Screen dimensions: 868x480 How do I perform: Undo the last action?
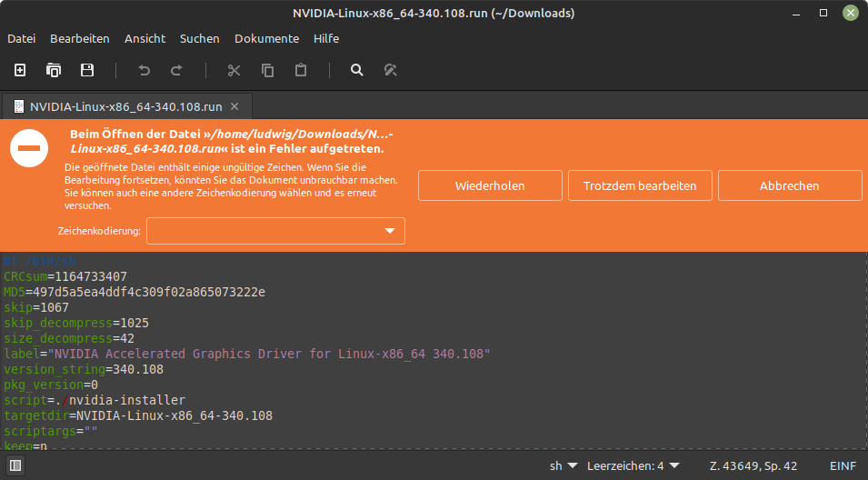[x=144, y=70]
